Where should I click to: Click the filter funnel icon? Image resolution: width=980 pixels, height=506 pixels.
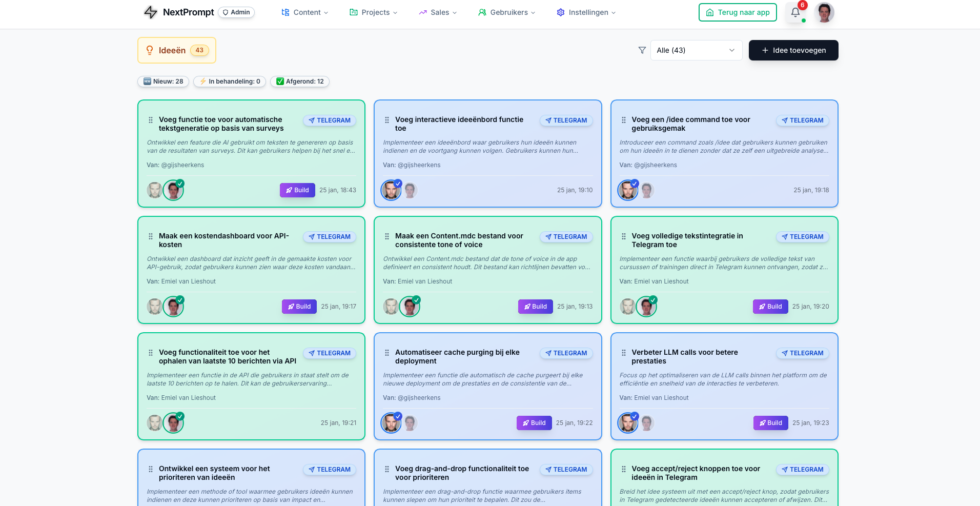(642, 50)
